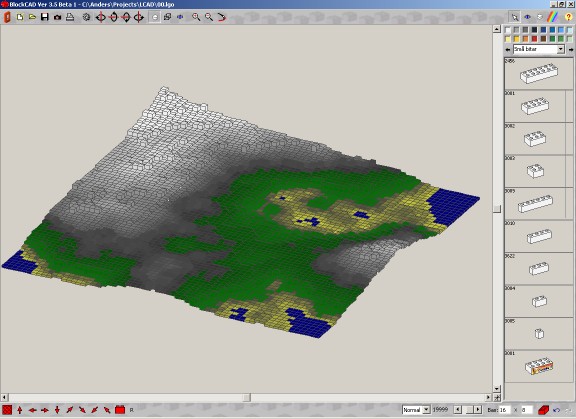Image resolution: width=576 pixels, height=419 pixels.
Task: Toggle the highlighted round view button
Action: tap(155, 17)
